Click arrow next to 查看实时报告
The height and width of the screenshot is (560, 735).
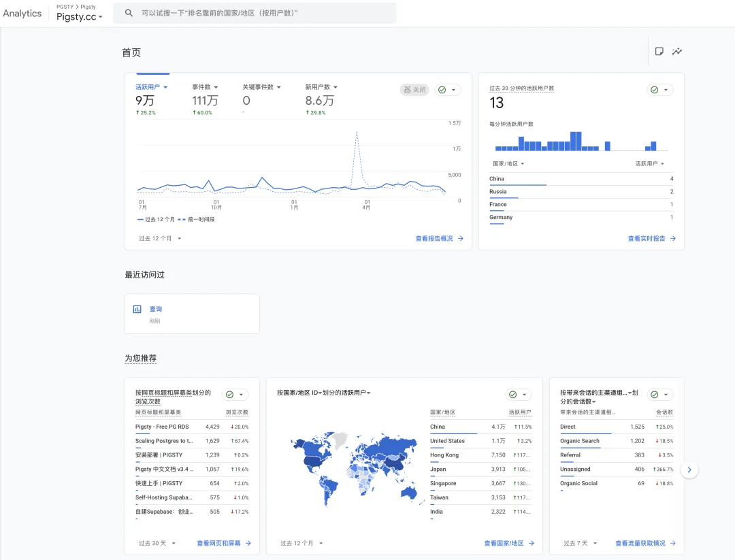pos(673,239)
